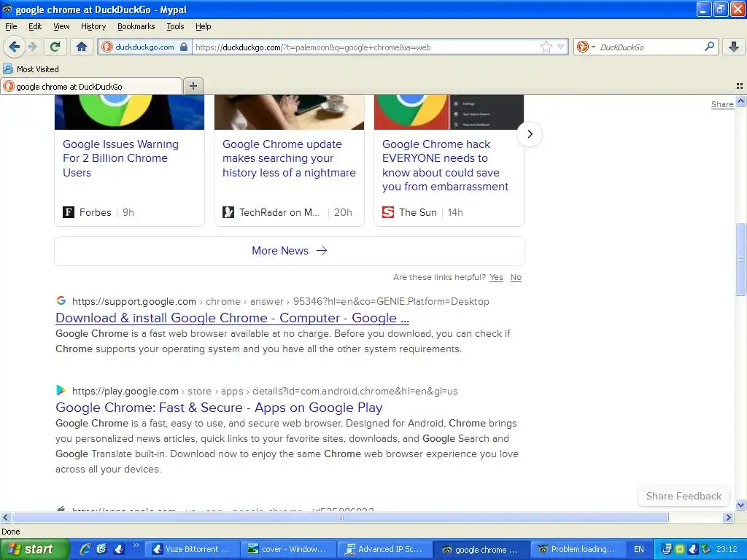Answer Yes to links helpful question
Image resolution: width=747 pixels, height=560 pixels.
(x=496, y=277)
